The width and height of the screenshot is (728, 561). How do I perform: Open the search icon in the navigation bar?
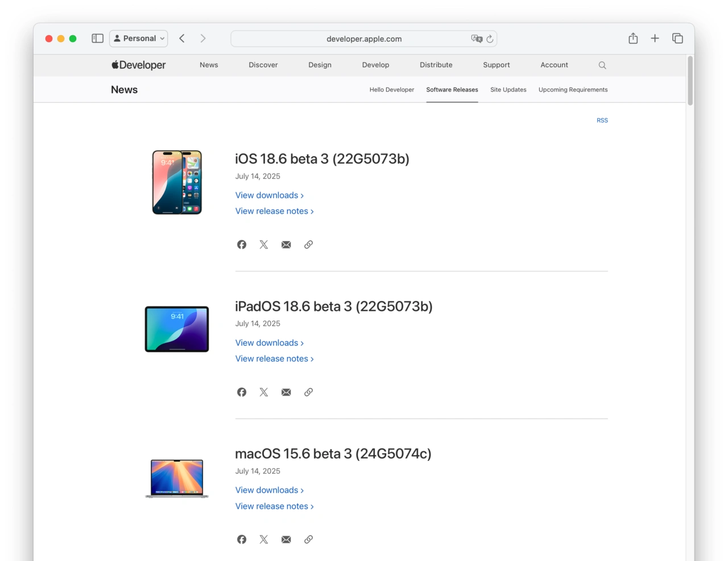(x=602, y=65)
